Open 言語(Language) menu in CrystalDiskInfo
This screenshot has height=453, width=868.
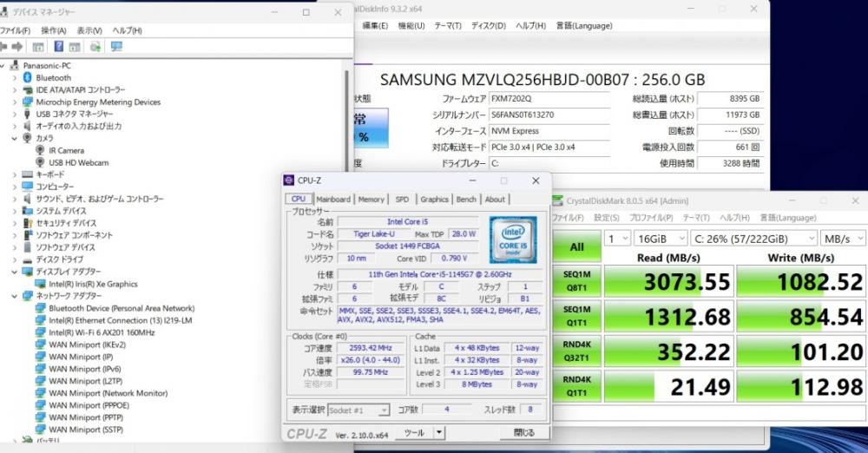584,25
